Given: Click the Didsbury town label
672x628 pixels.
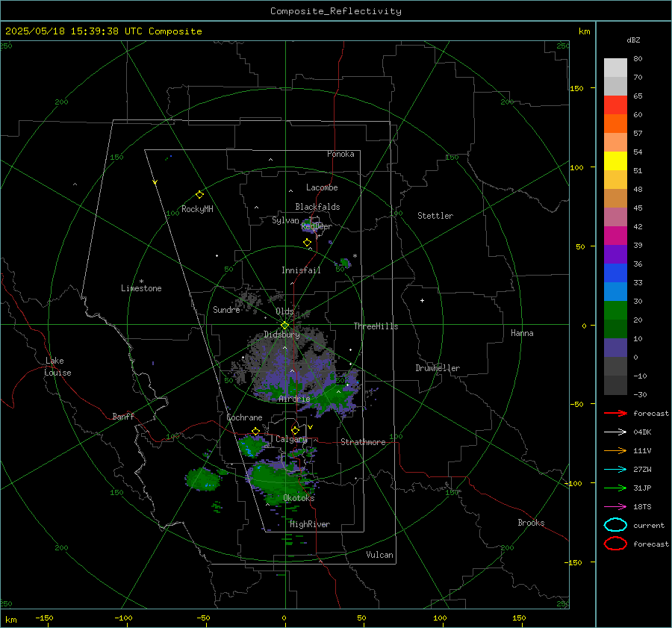Looking at the screenshot, I should (x=281, y=335).
